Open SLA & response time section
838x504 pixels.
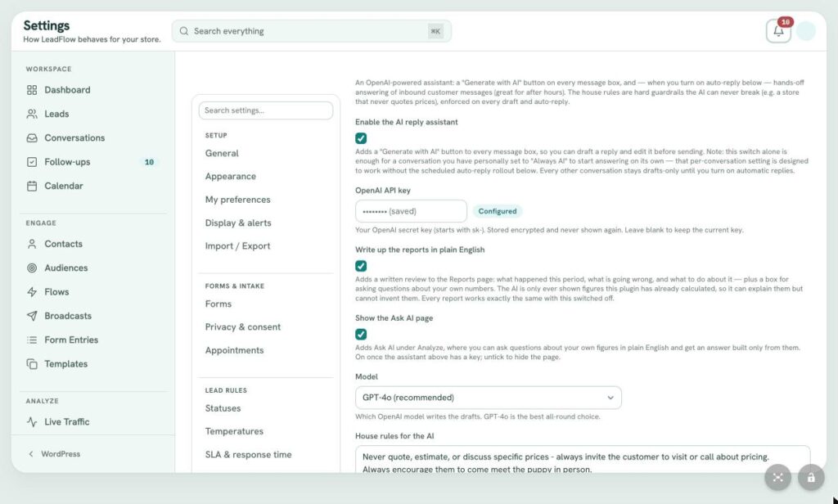pyautogui.click(x=249, y=455)
